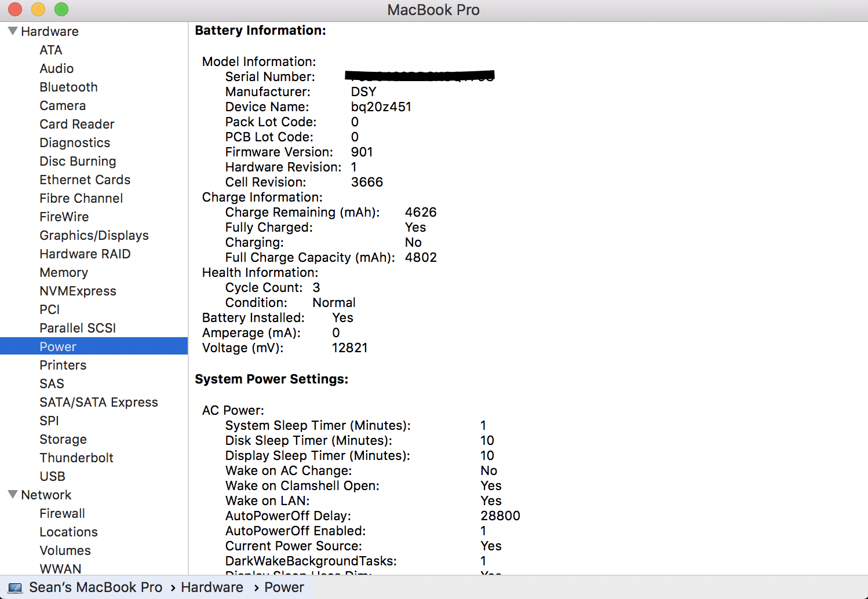This screenshot has height=599, width=868.
Task: Select Camera in the Hardware list
Action: (x=63, y=105)
